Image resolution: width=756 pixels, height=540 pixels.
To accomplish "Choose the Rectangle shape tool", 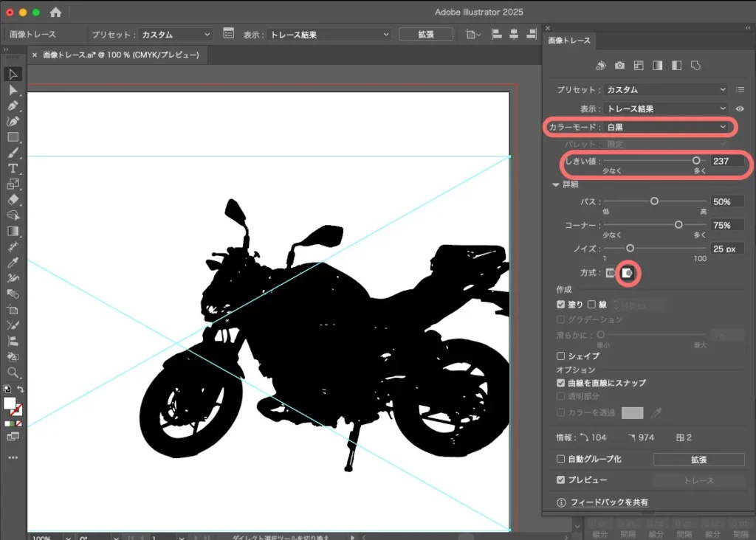I will pos(13,137).
